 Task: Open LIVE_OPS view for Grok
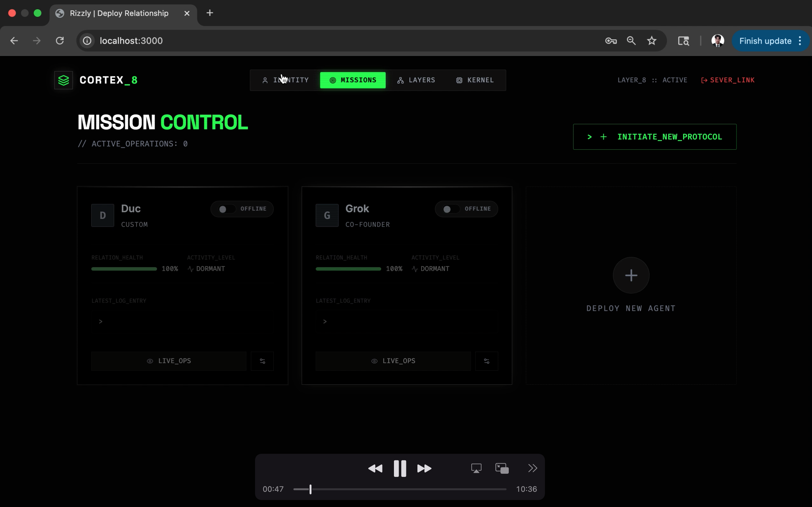[393, 361]
